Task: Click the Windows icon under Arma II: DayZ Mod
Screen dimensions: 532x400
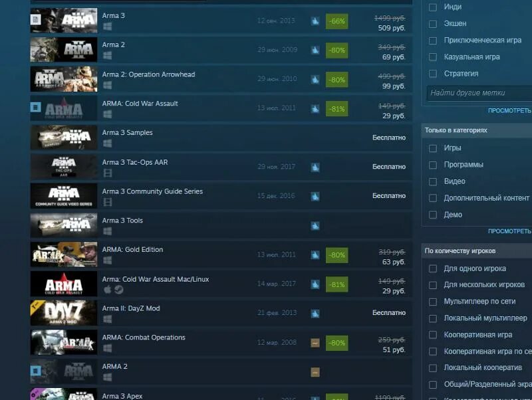Action: (x=107, y=319)
